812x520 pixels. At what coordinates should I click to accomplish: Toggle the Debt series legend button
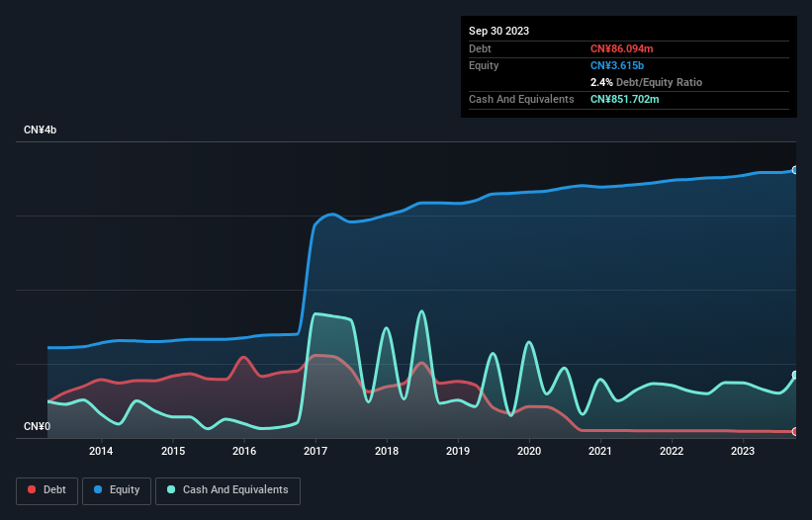47,490
